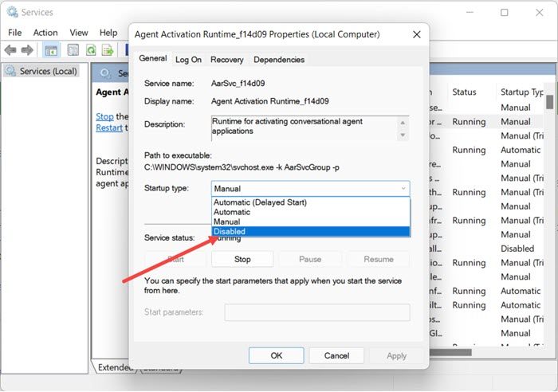This screenshot has width=558, height=392.
Task: Switch to the General tab
Action: [x=153, y=58]
